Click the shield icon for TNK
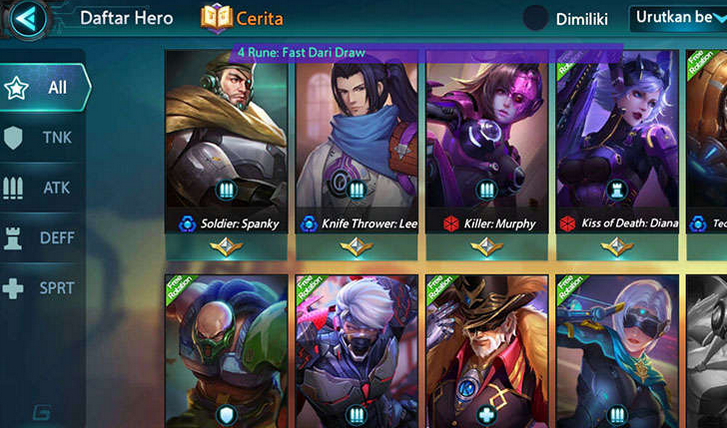Screen dimensions: 727x428 tap(13, 138)
